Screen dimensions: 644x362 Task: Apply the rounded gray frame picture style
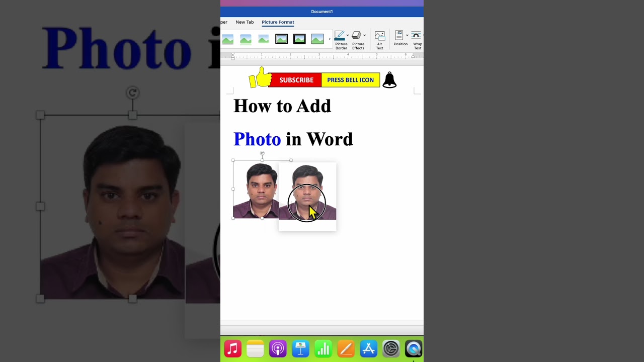[x=317, y=39]
